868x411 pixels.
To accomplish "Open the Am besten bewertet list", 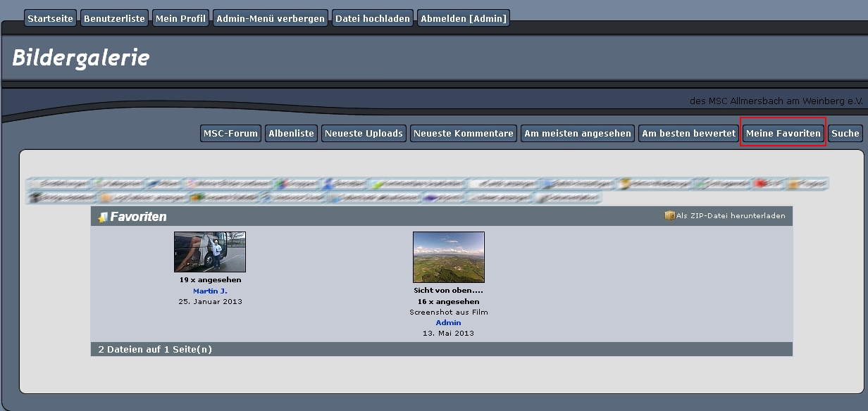I will point(688,133).
